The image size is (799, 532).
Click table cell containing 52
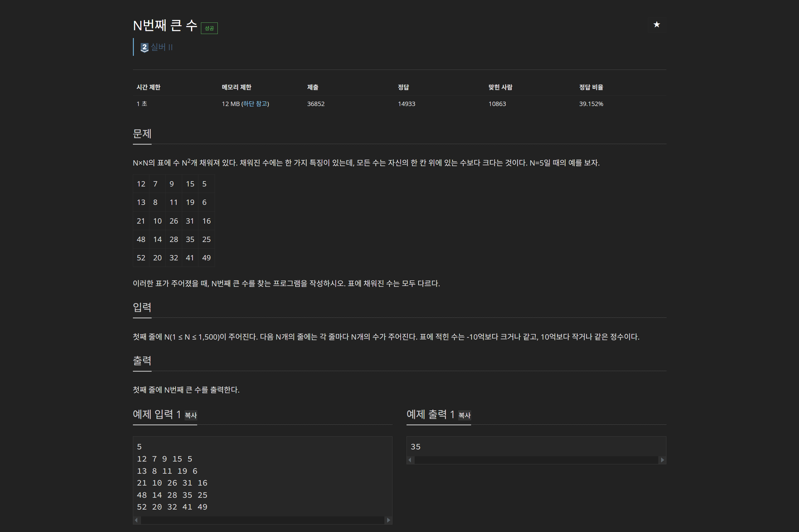(141, 258)
